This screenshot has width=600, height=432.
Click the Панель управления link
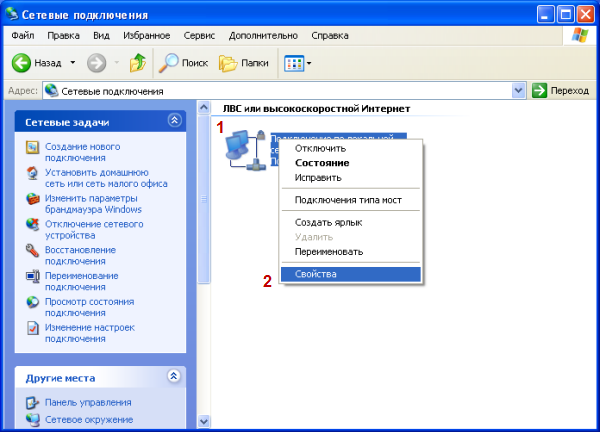coord(88,403)
